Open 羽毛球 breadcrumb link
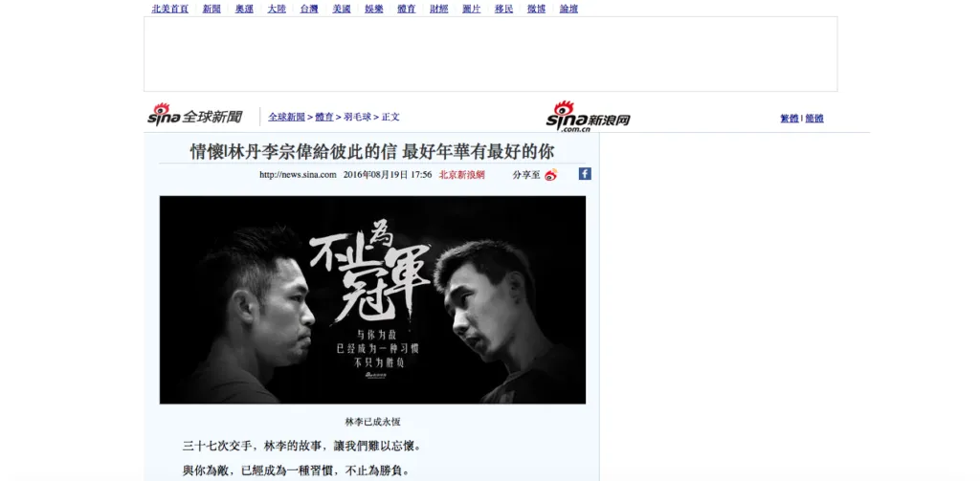980x481 pixels. [358, 117]
